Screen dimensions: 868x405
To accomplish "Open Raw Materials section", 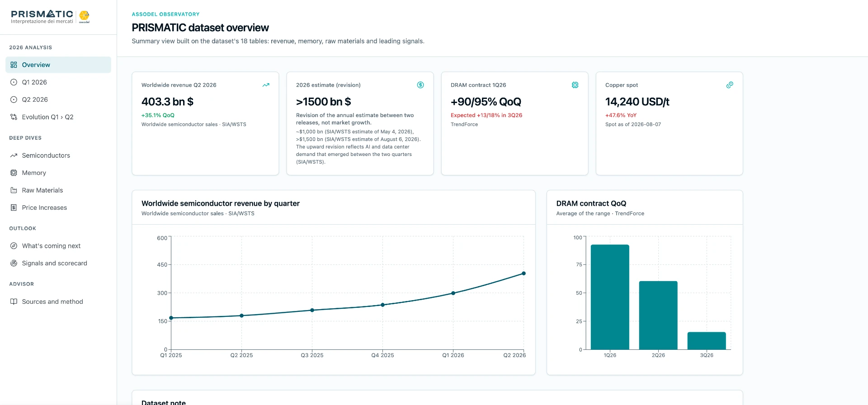I will point(58,190).
